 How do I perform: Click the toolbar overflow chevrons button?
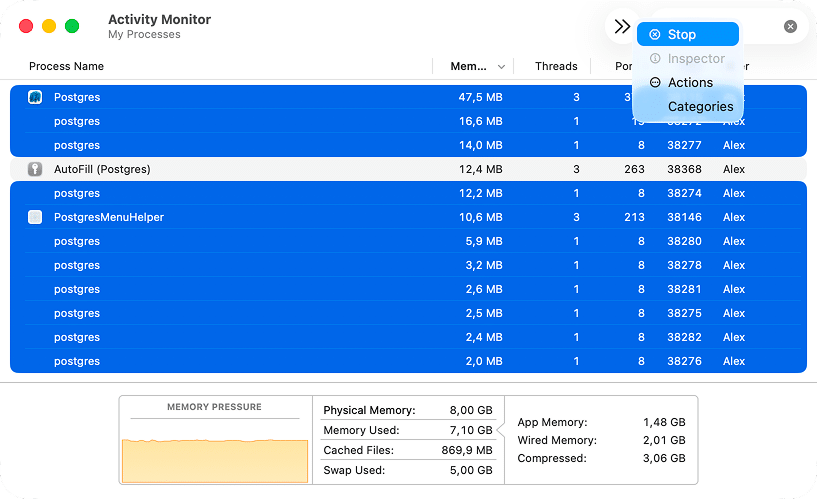622,27
